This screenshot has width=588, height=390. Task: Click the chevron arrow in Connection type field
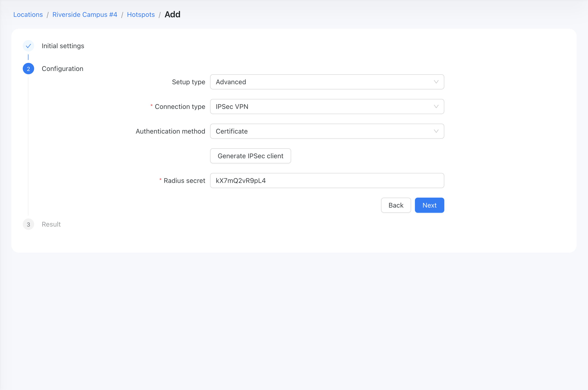point(436,107)
